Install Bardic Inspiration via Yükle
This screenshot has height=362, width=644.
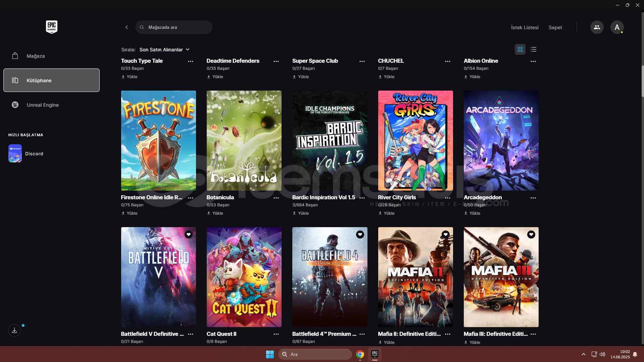(x=301, y=213)
